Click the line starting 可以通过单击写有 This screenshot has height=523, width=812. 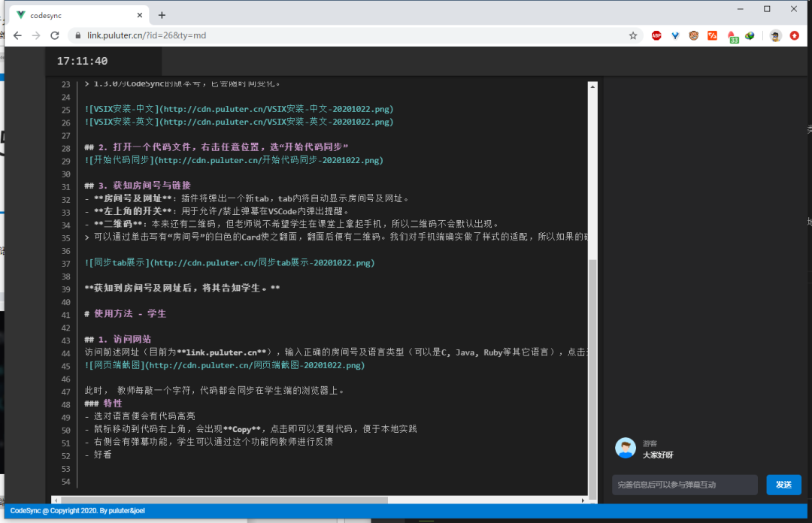point(336,237)
